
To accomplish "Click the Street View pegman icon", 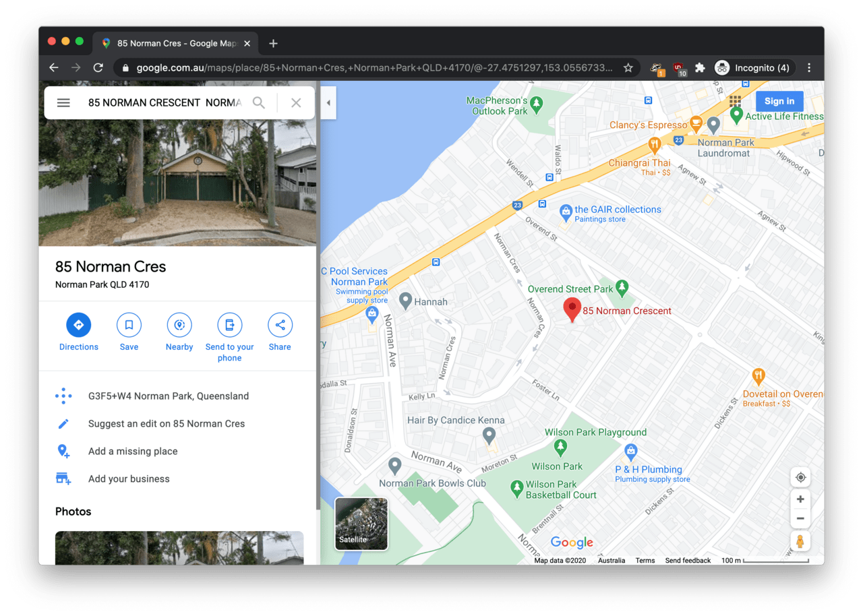I will 800,541.
